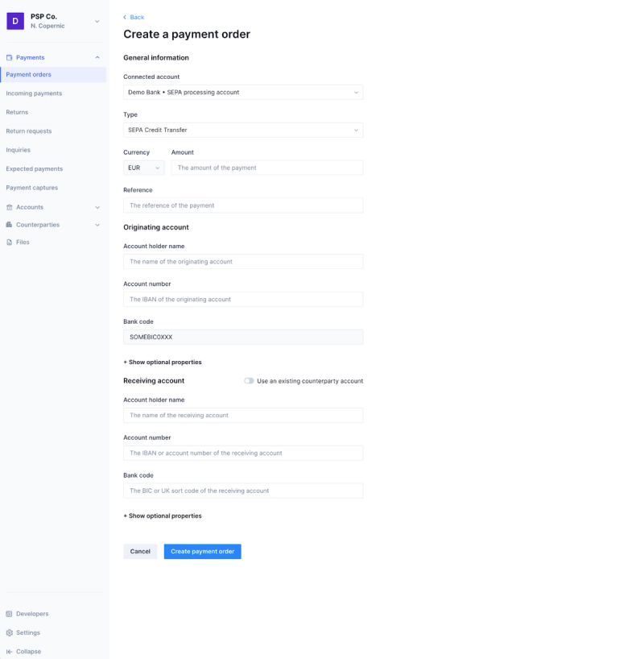Show optional properties under Originating account

[x=163, y=362]
